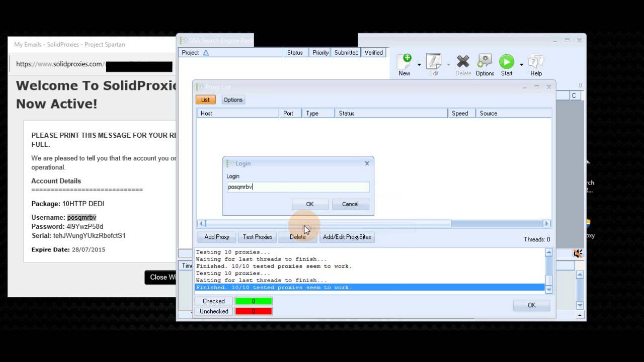The image size is (644, 362).
Task: Select the first 'Testing 10 proxies...' log line
Action: click(x=233, y=252)
